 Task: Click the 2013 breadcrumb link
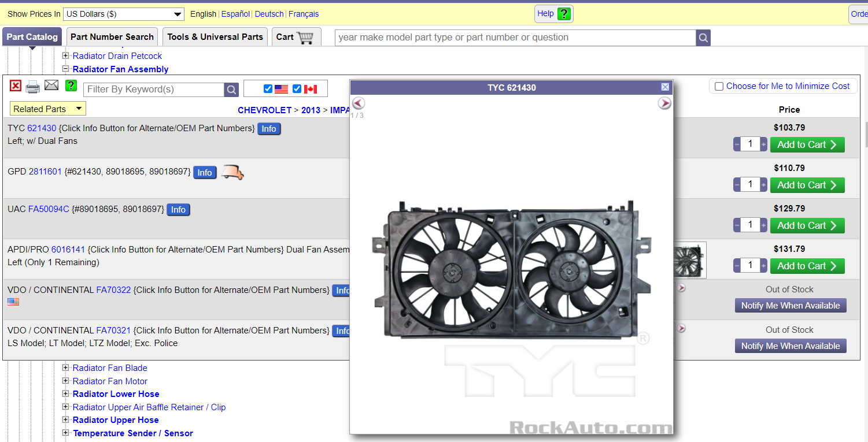[x=311, y=110]
